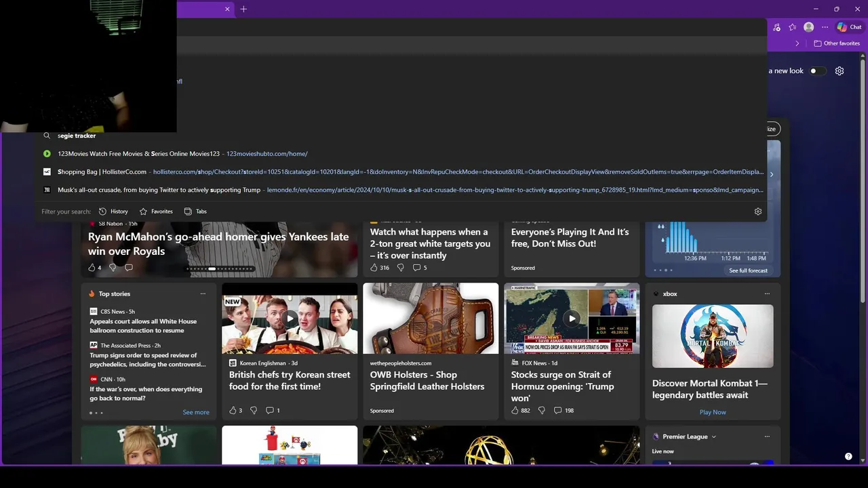This screenshot has width=868, height=488.
Task: Open the user profile avatar
Action: 808,27
